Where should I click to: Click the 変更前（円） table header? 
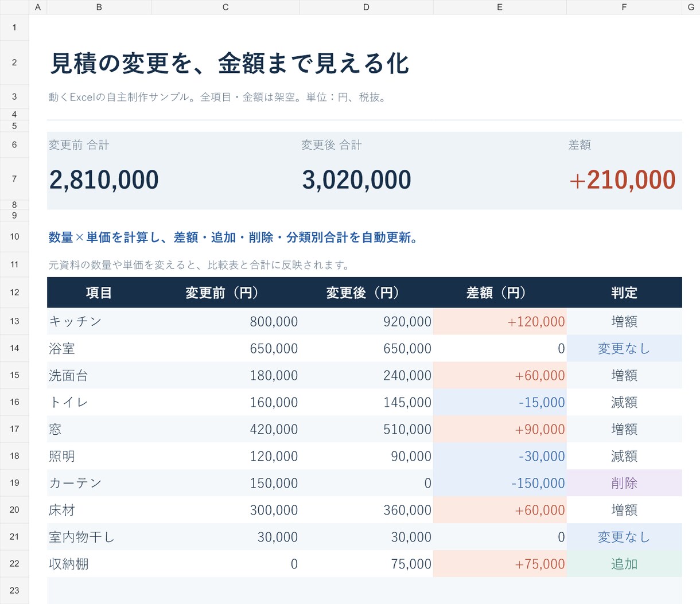(x=225, y=293)
